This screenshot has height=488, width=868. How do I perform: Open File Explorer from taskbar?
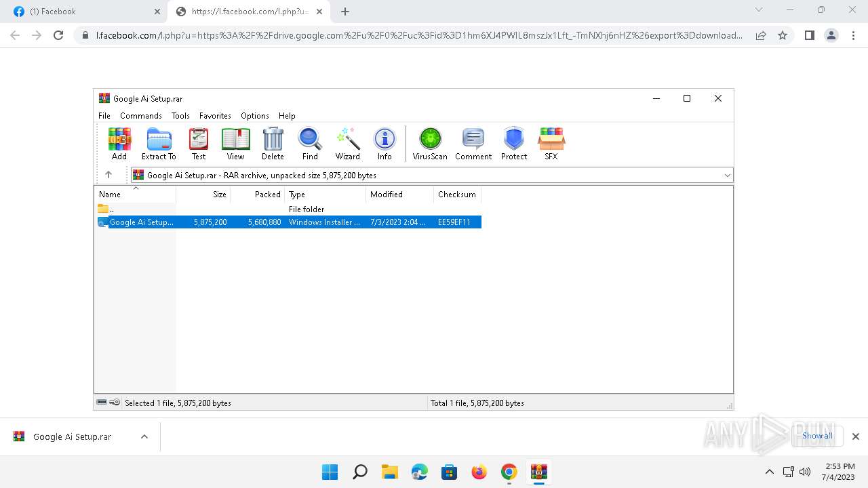pyautogui.click(x=390, y=472)
